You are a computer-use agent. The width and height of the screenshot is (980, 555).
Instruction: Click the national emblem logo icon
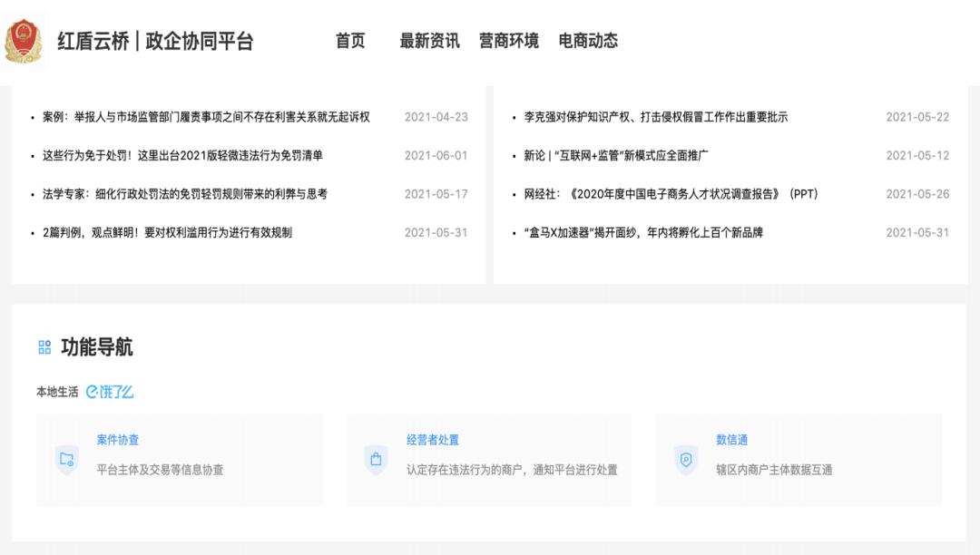(24, 42)
